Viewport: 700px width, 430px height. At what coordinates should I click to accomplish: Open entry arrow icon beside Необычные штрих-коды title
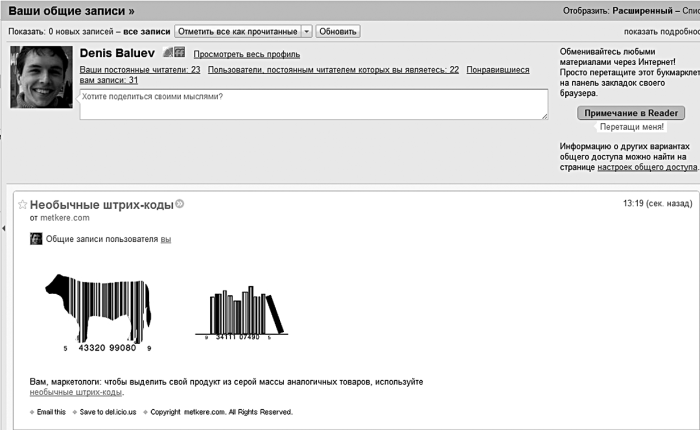click(x=179, y=204)
